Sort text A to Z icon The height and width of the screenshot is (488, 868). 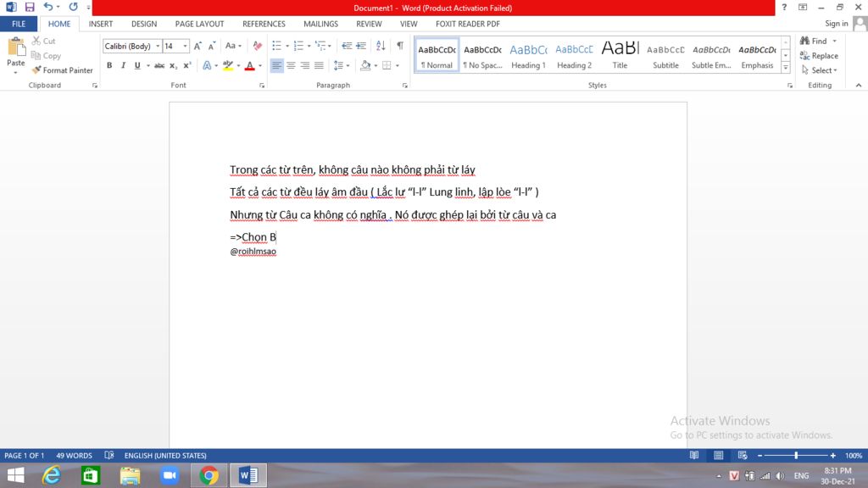coord(381,46)
